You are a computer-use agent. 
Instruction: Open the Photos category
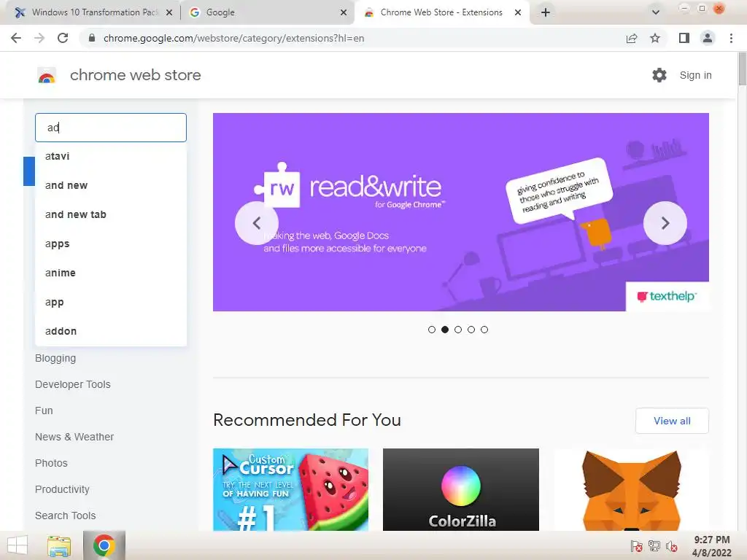pyautogui.click(x=51, y=463)
